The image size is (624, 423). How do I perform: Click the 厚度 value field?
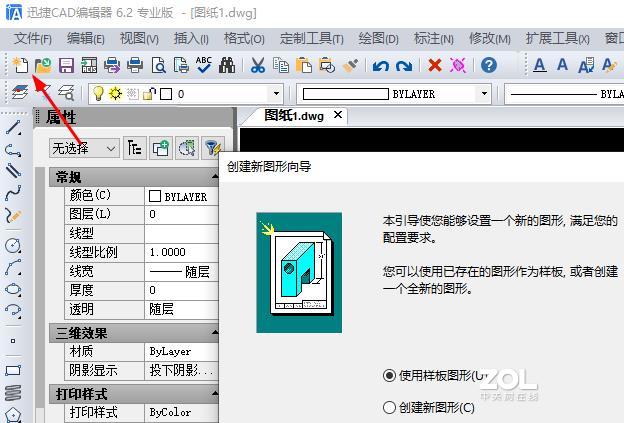point(181,290)
